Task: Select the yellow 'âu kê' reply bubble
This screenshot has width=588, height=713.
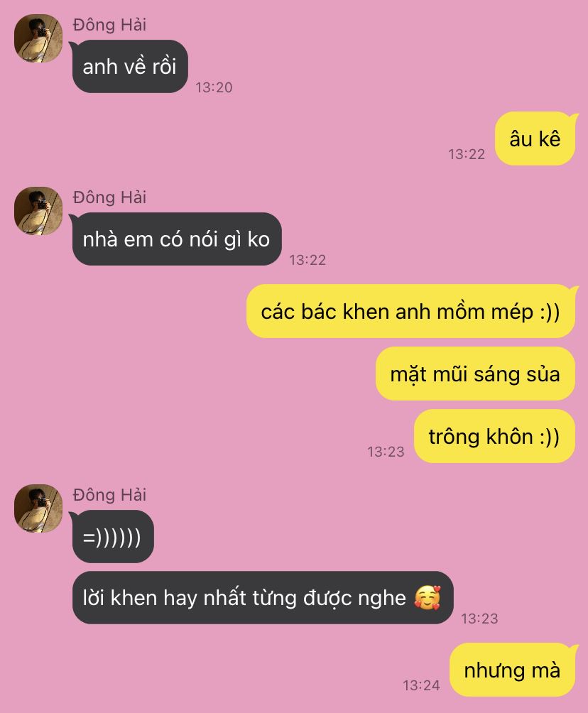Action: point(535,138)
